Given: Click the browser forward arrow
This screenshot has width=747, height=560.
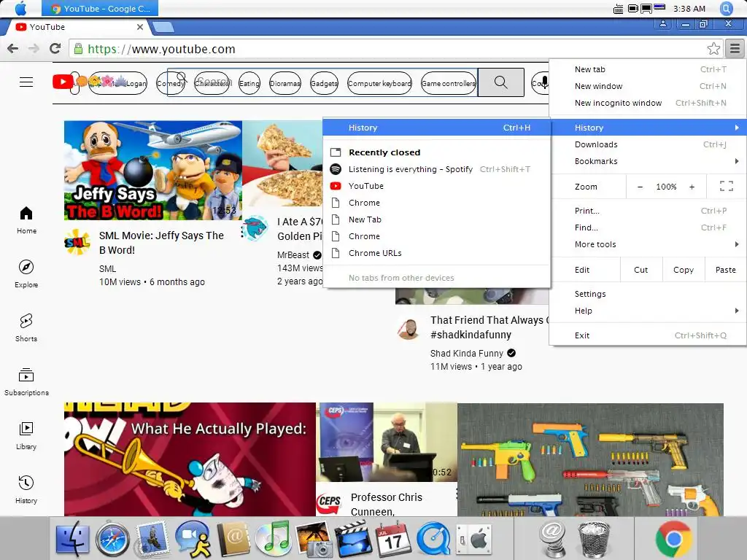Looking at the screenshot, I should tap(34, 49).
